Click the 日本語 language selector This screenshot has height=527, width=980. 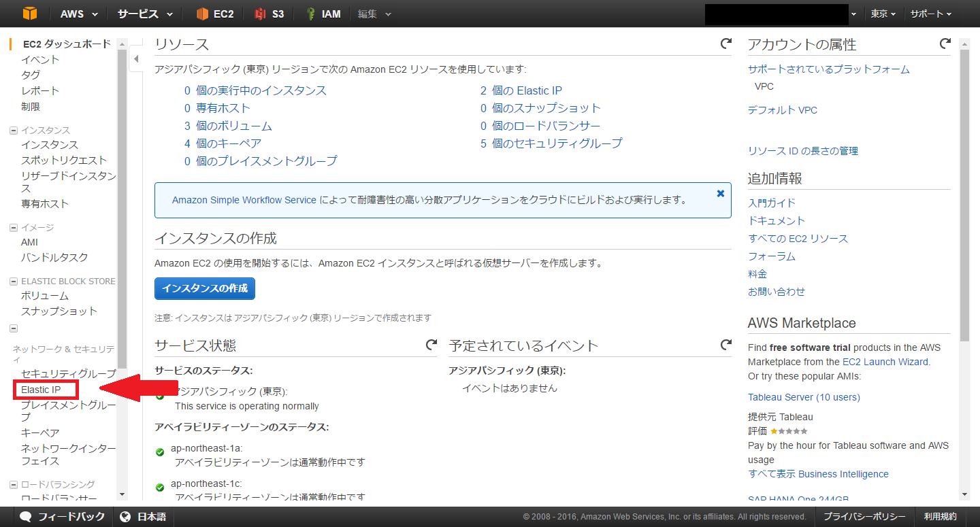pyautogui.click(x=144, y=517)
